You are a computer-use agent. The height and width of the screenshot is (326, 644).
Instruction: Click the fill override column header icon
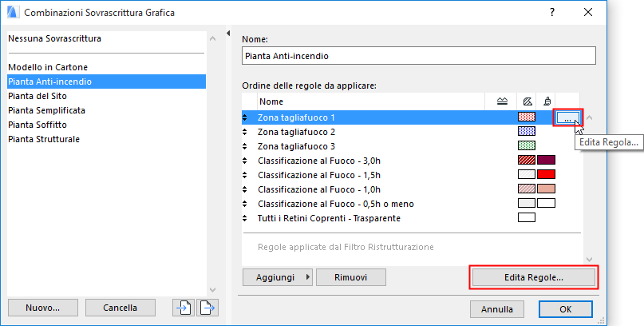pos(527,101)
